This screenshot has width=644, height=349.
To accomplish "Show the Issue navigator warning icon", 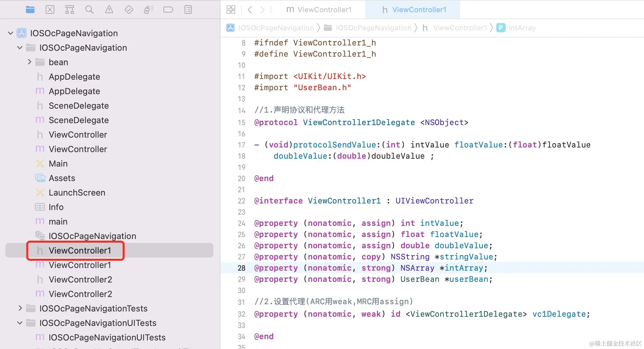I will click(109, 10).
